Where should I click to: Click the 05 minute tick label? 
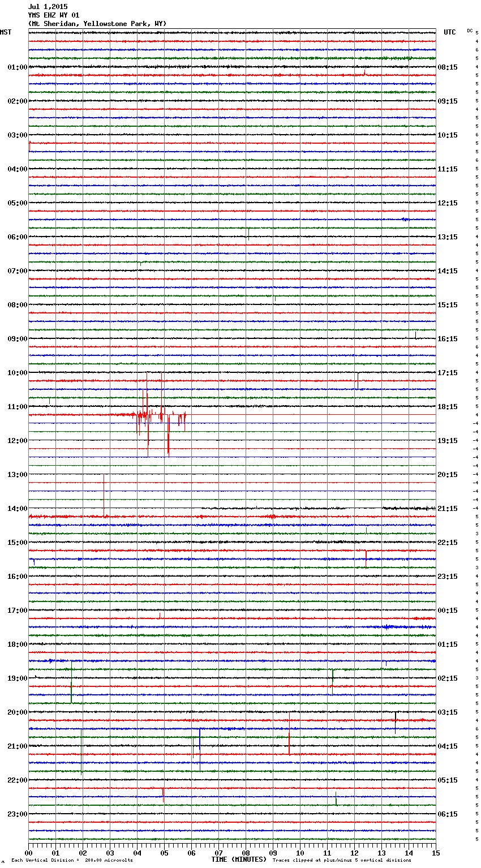click(164, 853)
